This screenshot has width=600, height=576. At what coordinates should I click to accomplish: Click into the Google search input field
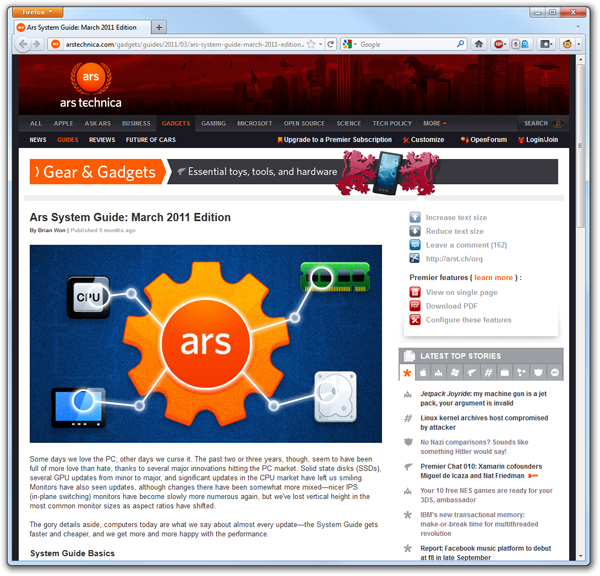tap(406, 44)
